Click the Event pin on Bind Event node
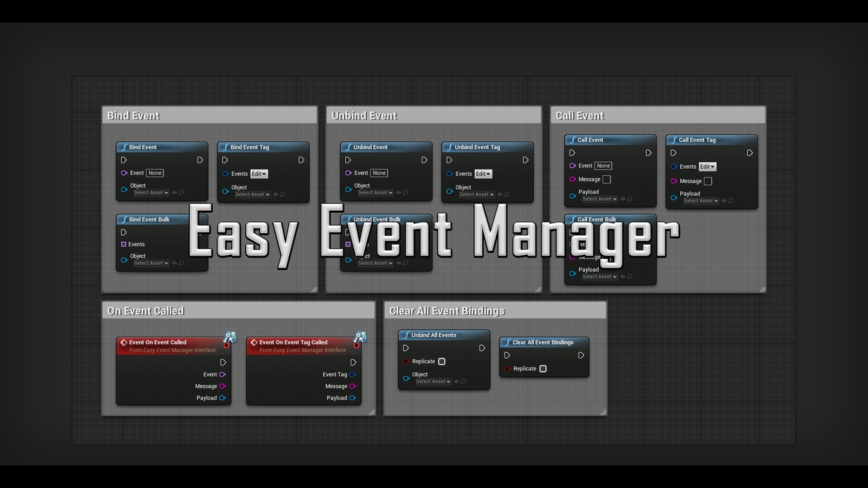This screenshot has height=488, width=868. (x=124, y=173)
